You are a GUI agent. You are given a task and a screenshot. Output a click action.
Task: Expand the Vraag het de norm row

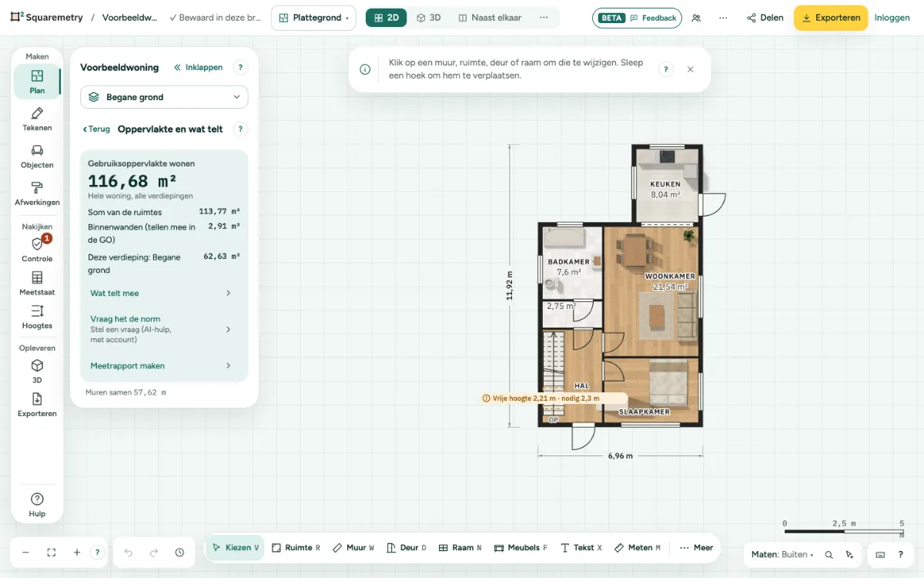point(161,329)
